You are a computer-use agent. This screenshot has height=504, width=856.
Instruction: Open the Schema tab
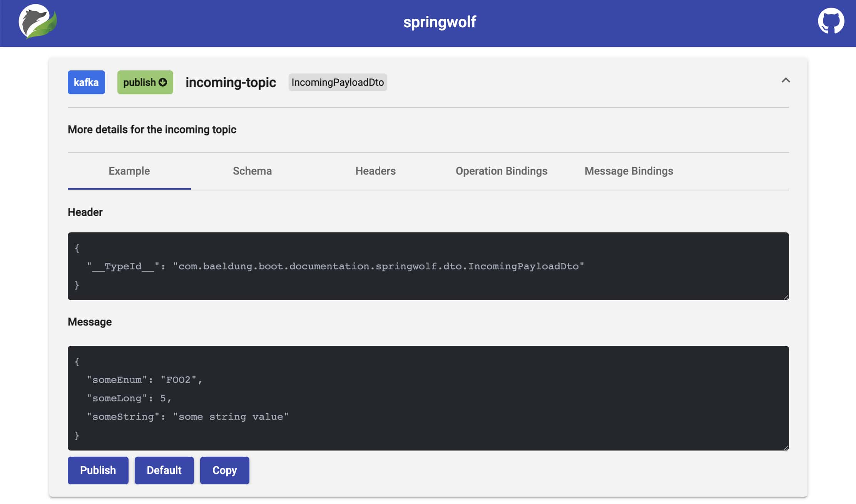252,171
